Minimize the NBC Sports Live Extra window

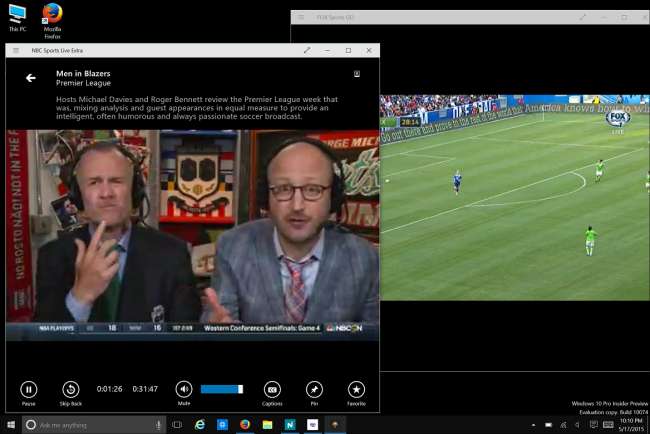(x=327, y=51)
